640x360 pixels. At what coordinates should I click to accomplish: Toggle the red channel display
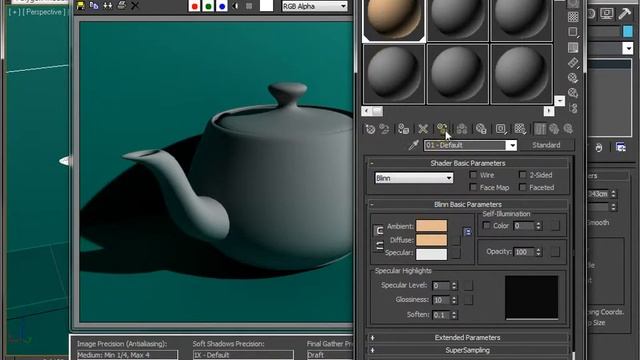coord(195,6)
